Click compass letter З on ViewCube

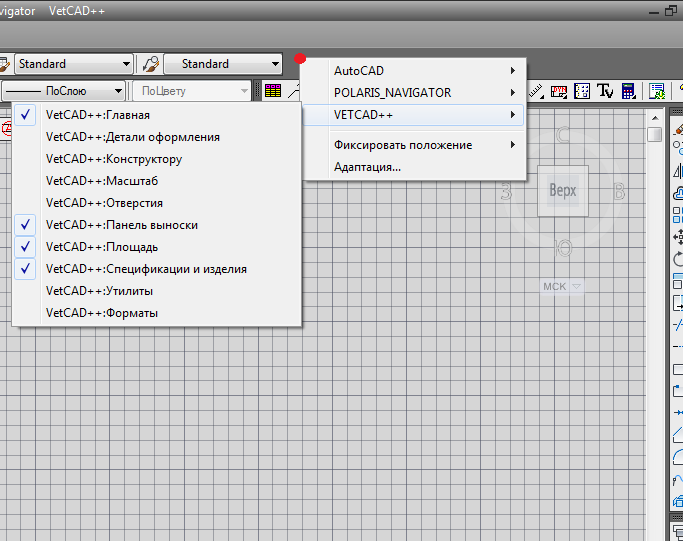point(506,192)
